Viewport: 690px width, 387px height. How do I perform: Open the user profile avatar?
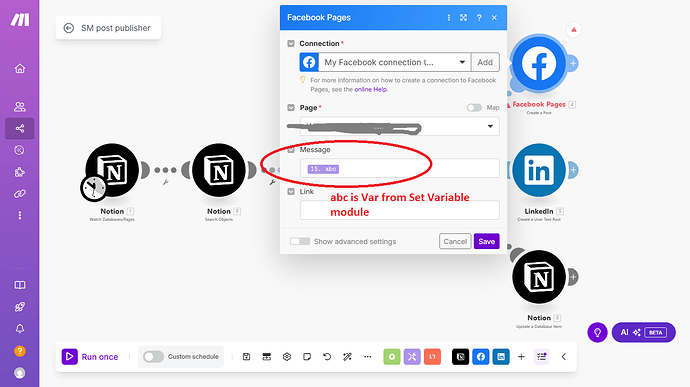20,373
